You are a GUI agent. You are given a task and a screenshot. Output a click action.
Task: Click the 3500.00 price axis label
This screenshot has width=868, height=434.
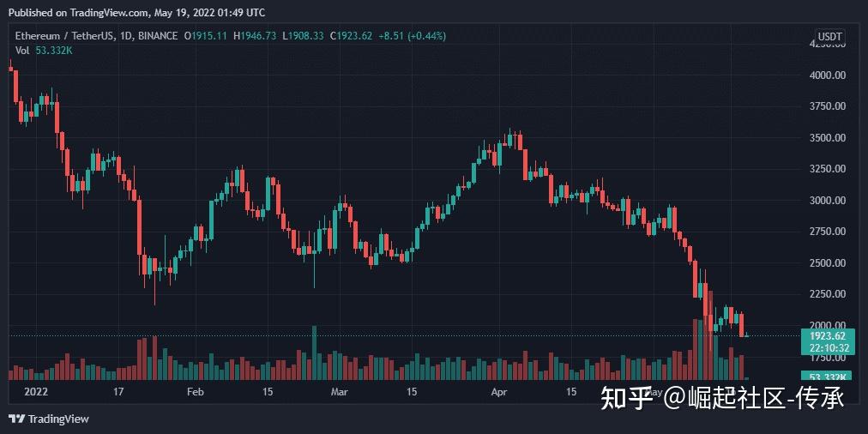click(828, 137)
